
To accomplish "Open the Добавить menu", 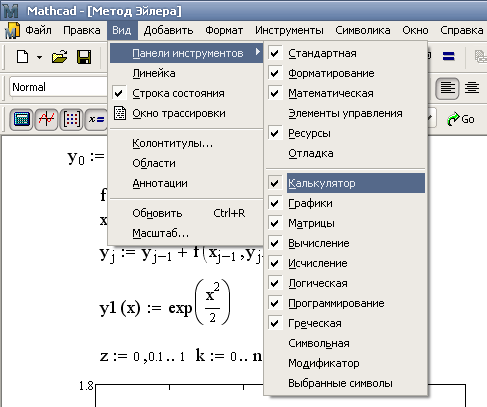I will click(x=168, y=30).
